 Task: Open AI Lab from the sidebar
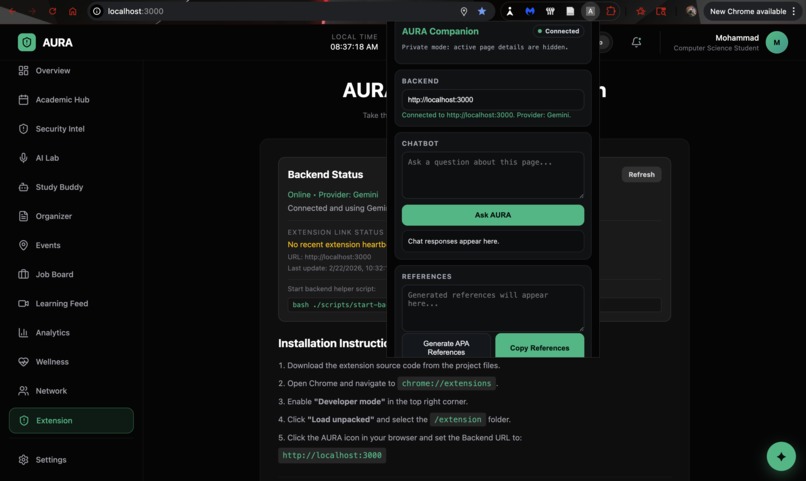coord(47,158)
